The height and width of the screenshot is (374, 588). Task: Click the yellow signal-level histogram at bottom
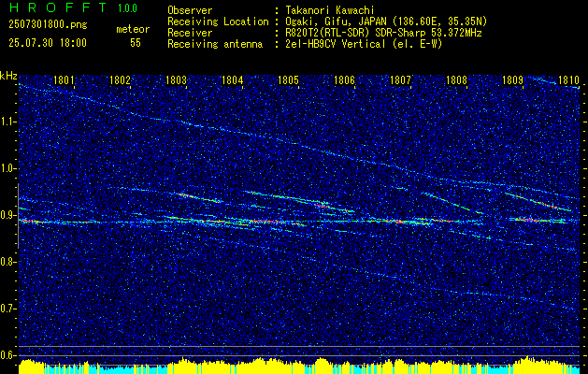pyautogui.click(x=299, y=367)
